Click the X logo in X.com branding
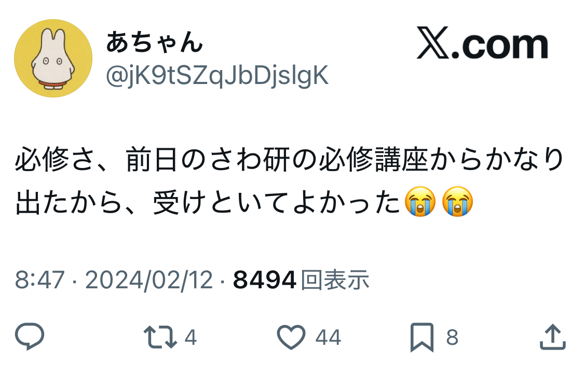 pos(433,43)
